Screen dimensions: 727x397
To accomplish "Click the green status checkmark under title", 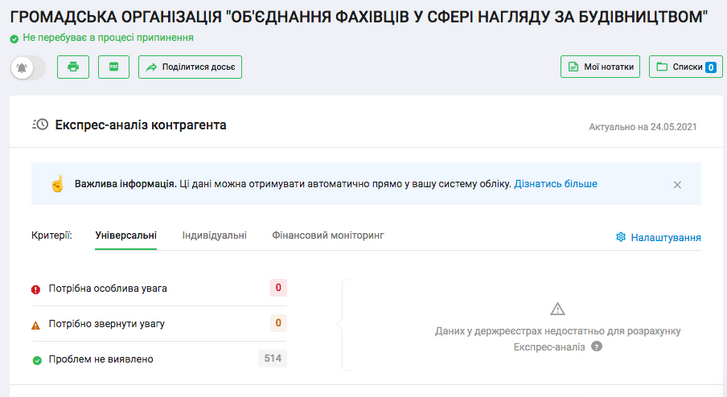I will pos(14,39).
